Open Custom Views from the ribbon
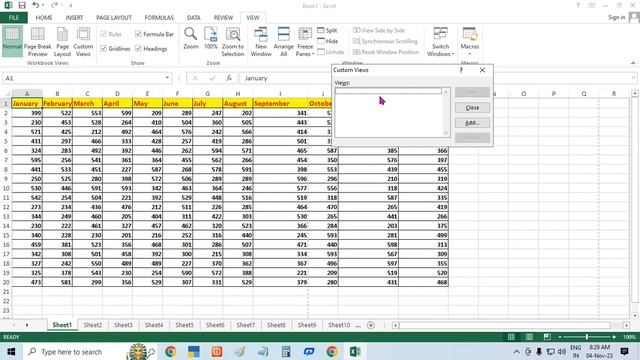Screen dimensions: 640x360 [83, 42]
